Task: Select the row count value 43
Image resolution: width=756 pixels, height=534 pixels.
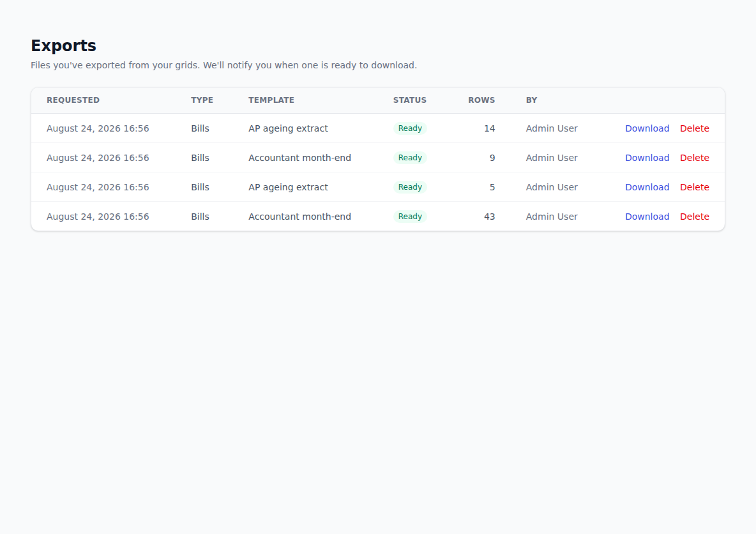Action: pyautogui.click(x=489, y=217)
